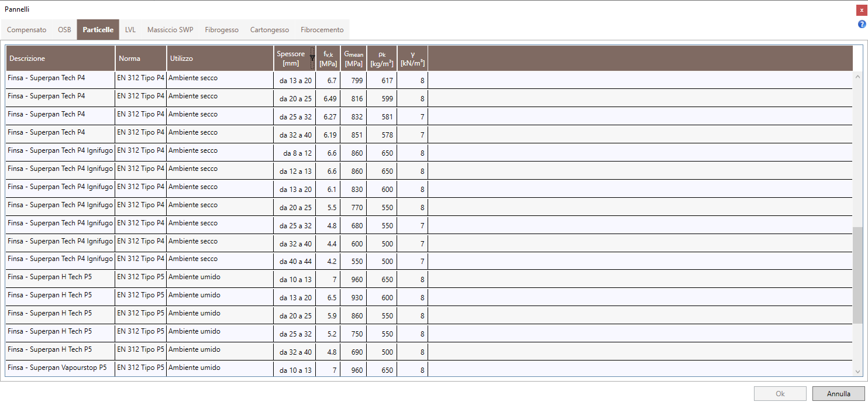The width and height of the screenshot is (868, 405).
Task: Go to the Massiccio SWP tab
Action: click(170, 30)
